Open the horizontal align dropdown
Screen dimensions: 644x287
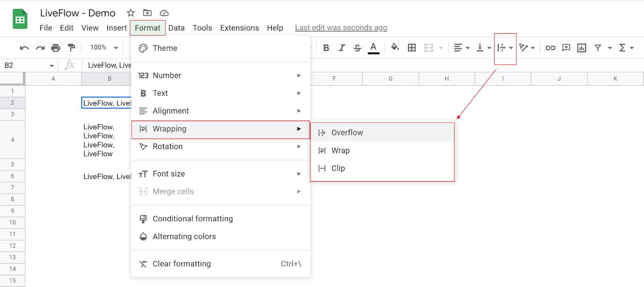click(x=462, y=48)
